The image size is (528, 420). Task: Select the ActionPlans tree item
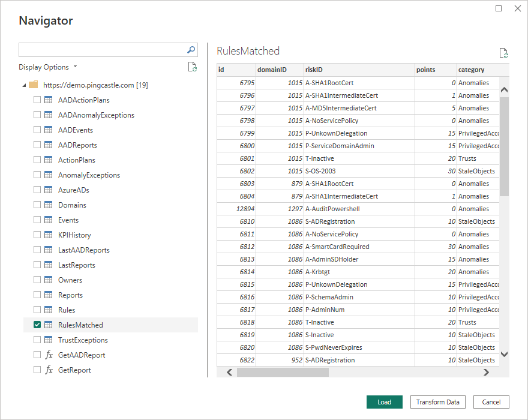pyautogui.click(x=77, y=160)
